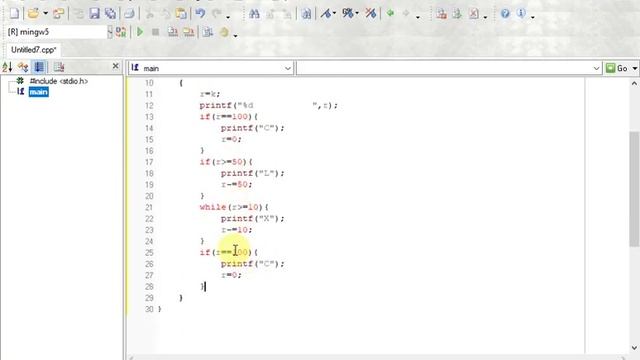Undo the last edit with the blue arrow
Image resolution: width=640 pixels, height=360 pixels.
coord(200,13)
